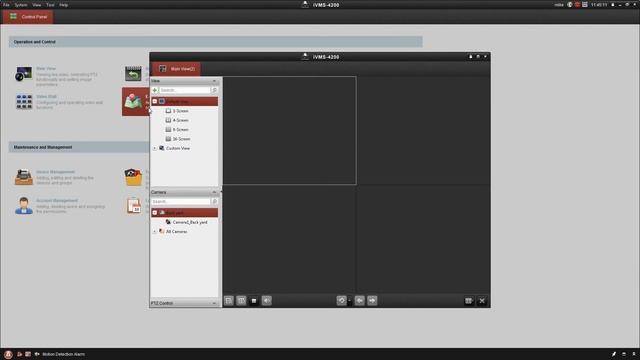The image size is (640, 360).
Task: Expand the PTZ Control panel
Action: [x=214, y=303]
